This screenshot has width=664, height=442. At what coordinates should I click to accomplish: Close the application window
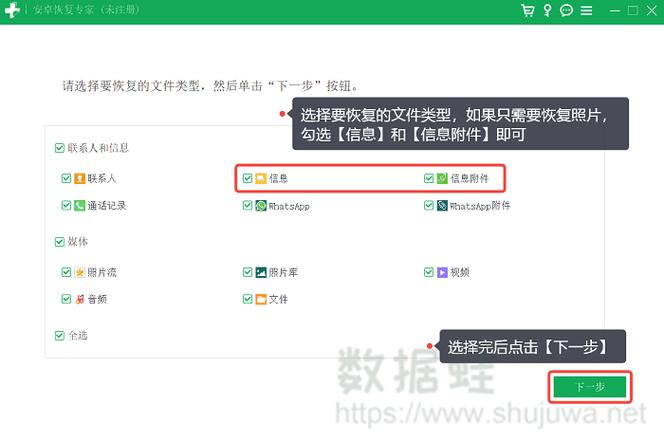click(x=651, y=11)
